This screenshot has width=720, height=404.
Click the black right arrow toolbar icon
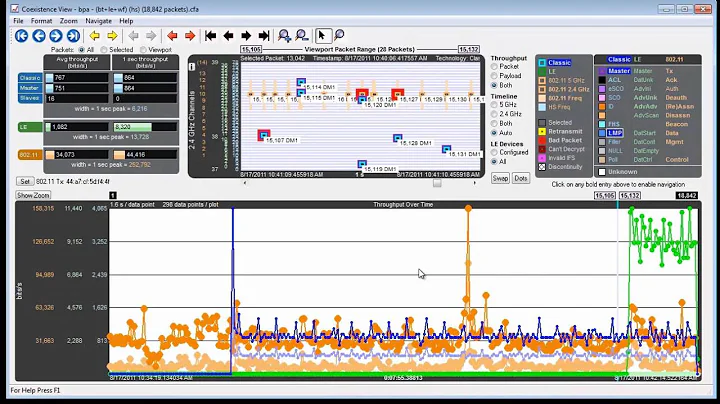point(246,36)
